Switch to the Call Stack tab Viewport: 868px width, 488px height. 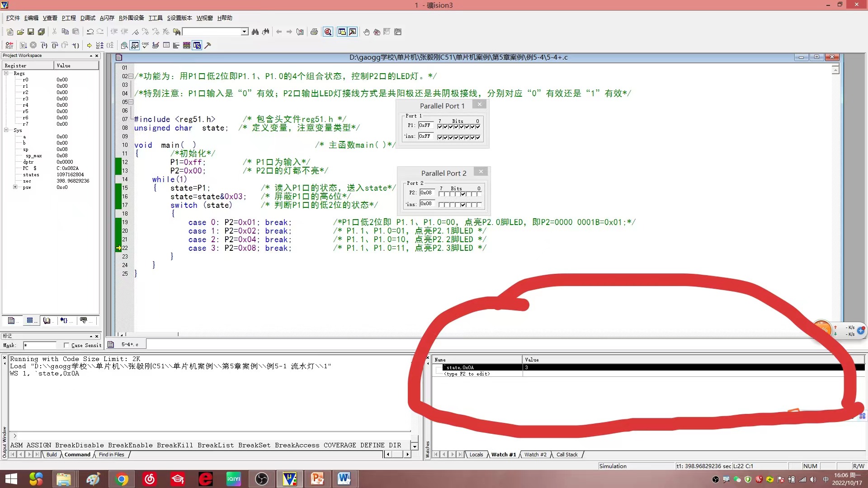pyautogui.click(x=566, y=455)
